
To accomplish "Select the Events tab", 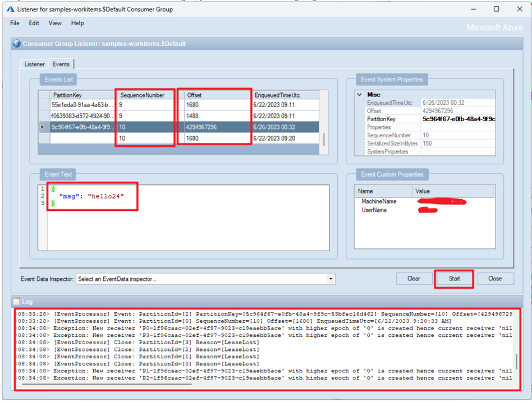I will [x=61, y=64].
